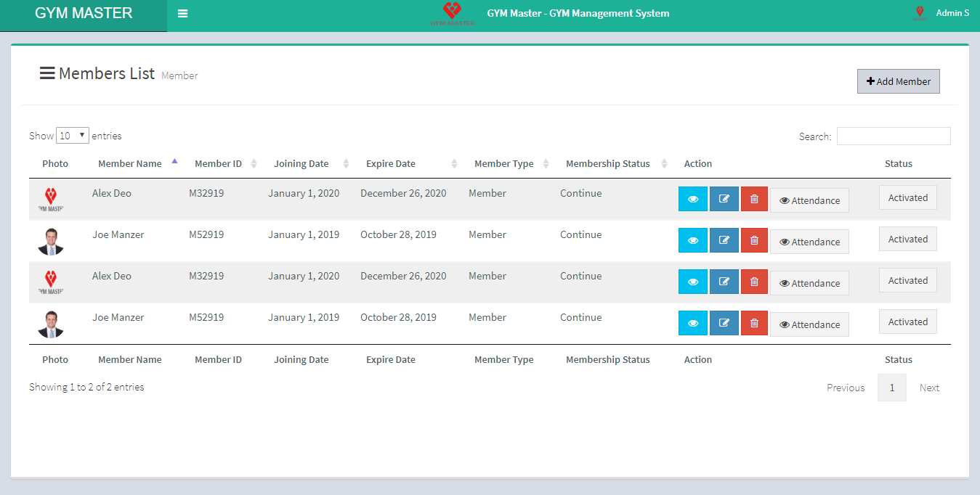Sort the table by Member Name column
Image resolution: width=980 pixels, height=495 pixels.
(130, 164)
